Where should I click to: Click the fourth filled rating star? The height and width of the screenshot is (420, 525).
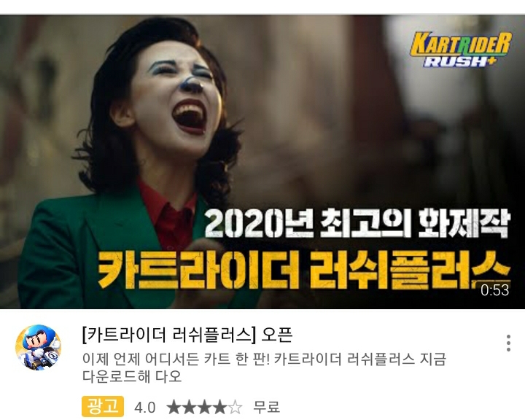pyautogui.click(x=220, y=408)
